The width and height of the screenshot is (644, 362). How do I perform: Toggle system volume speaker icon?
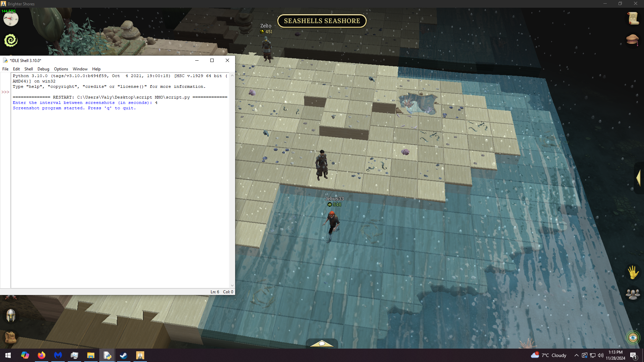pyautogui.click(x=600, y=355)
